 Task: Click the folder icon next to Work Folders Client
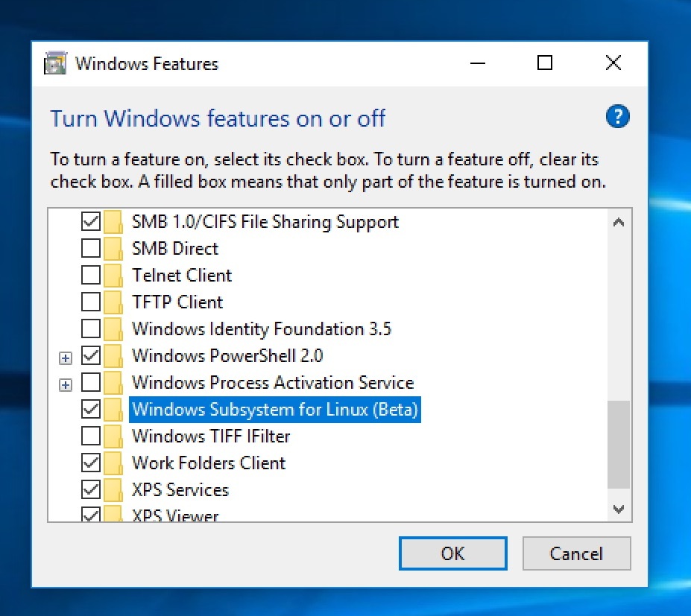pyautogui.click(x=115, y=463)
